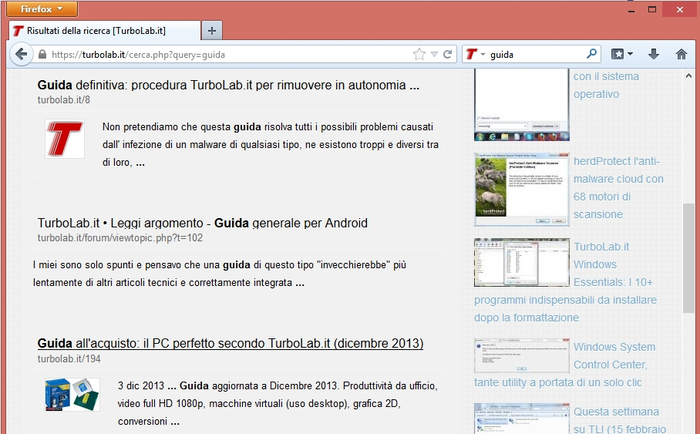This screenshot has height=434, width=700.
Task: Click the desktop taskbar screenshot thumbnail
Action: 521,104
